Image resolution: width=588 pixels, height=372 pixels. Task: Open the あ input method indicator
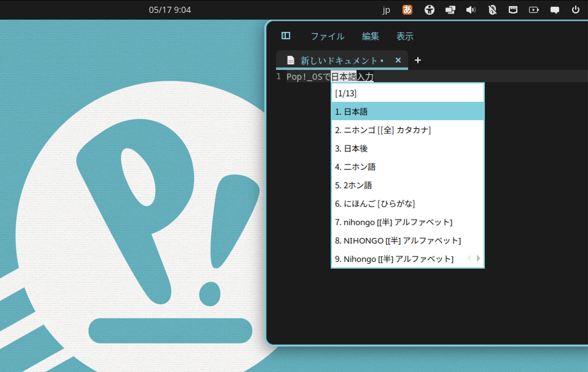(x=407, y=10)
